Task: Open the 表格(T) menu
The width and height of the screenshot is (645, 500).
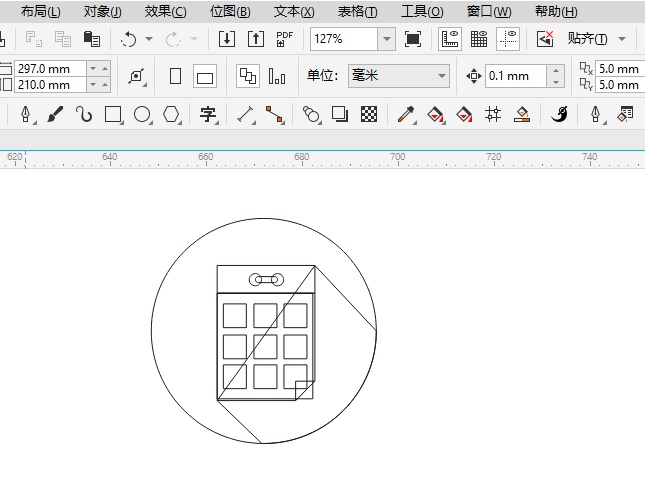Action: pos(357,12)
